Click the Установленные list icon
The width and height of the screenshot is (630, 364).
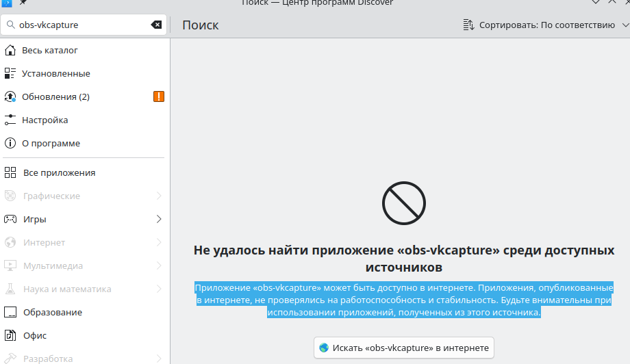pyautogui.click(x=10, y=73)
